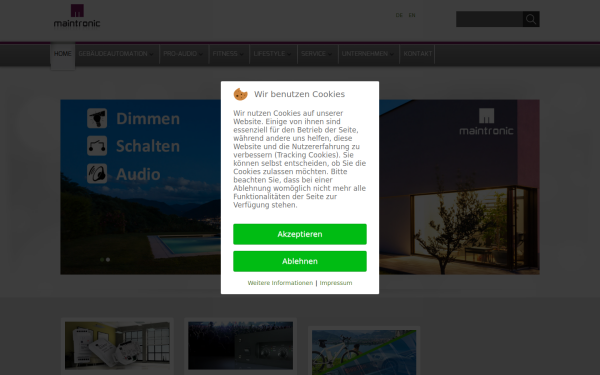Viewport: 600px width, 375px height.
Task: Open the HOME menu item
Action: [62, 54]
